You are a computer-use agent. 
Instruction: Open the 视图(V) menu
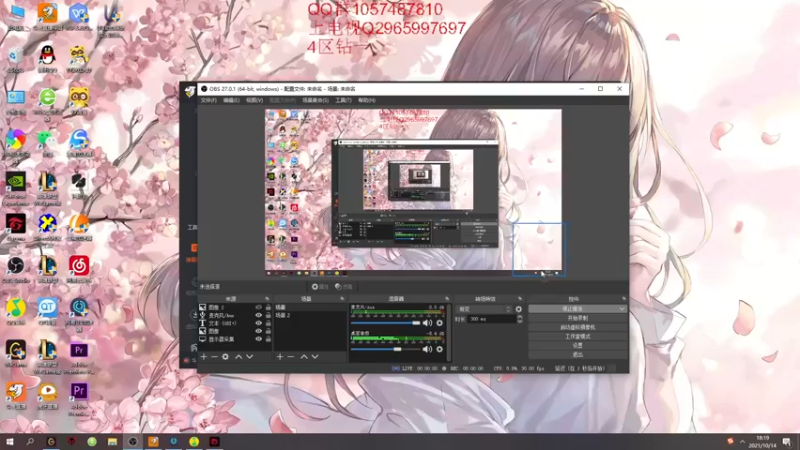254,101
